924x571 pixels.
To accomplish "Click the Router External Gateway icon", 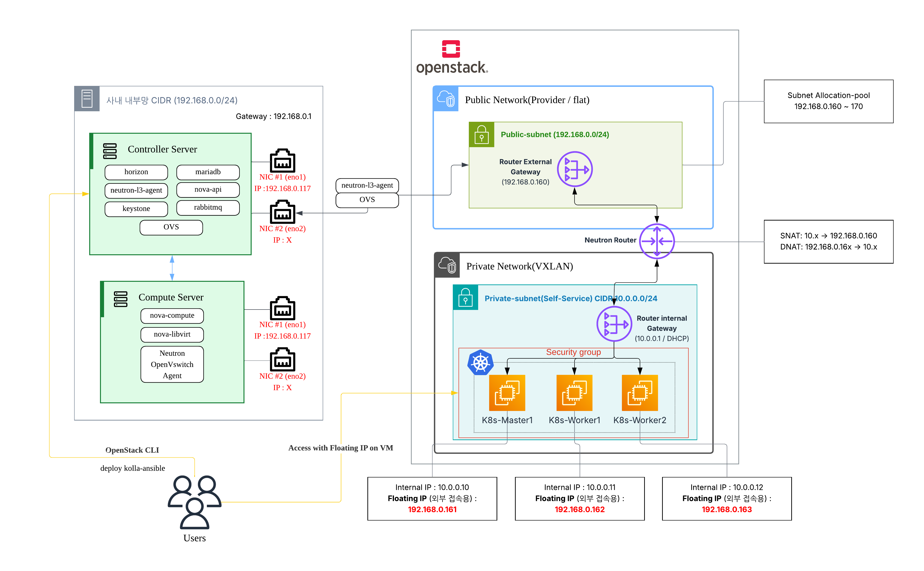I will tap(575, 169).
